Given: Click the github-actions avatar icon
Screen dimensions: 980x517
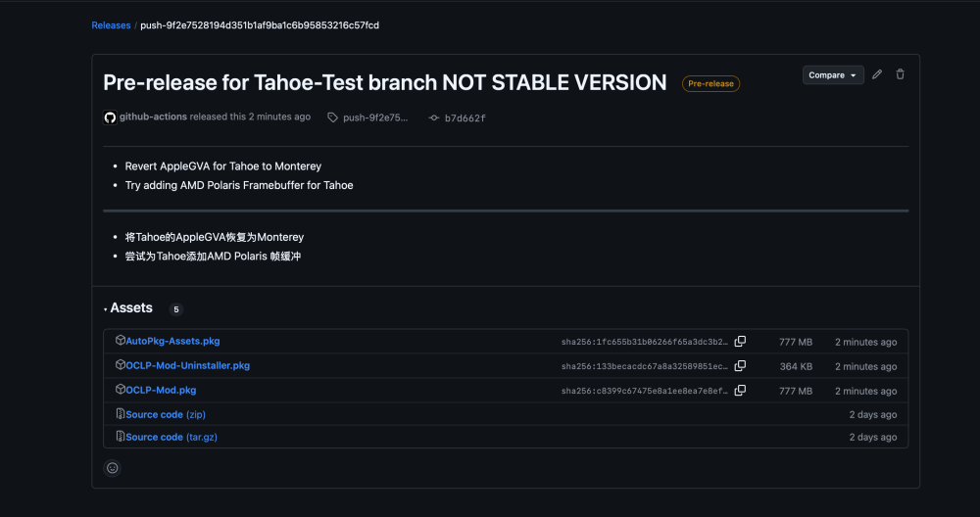Looking at the screenshot, I should click(x=110, y=117).
